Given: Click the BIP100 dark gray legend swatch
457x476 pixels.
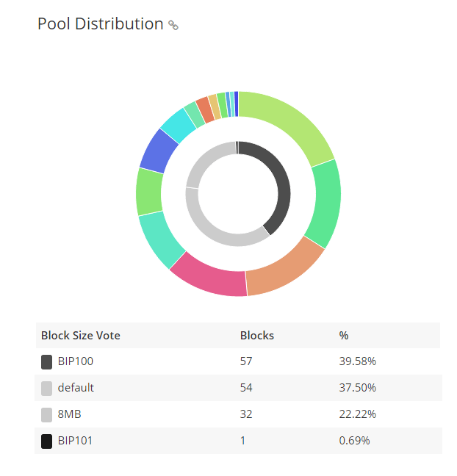Looking at the screenshot, I should 46,361.
